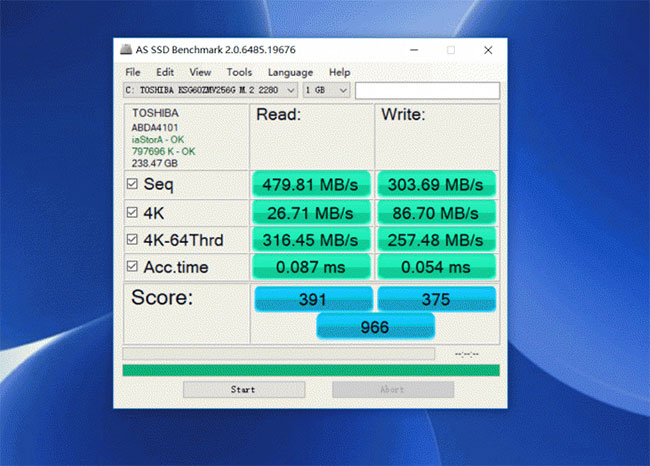Viewport: 650px width, 466px height.
Task: Uncheck the 4K test checkbox
Action: [132, 213]
